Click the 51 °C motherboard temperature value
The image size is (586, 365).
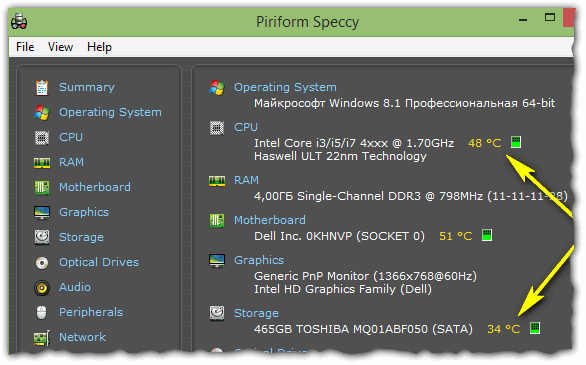(456, 236)
